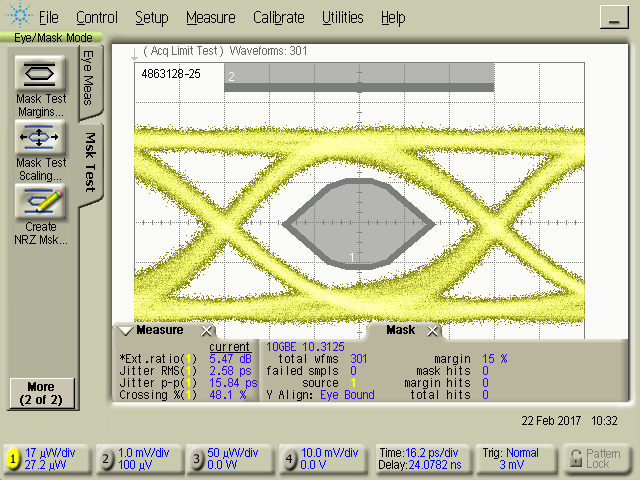
Task: Enable channel 3 button
Action: tap(197, 459)
